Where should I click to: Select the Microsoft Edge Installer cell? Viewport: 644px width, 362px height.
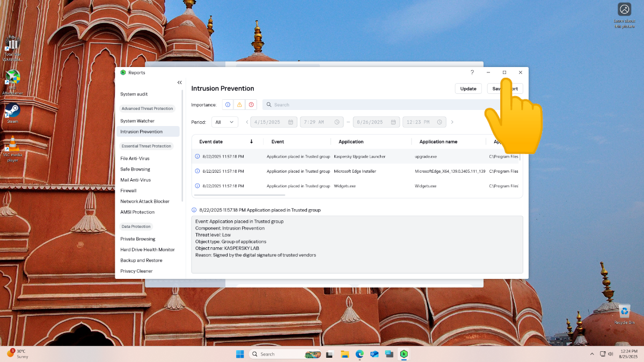point(355,171)
